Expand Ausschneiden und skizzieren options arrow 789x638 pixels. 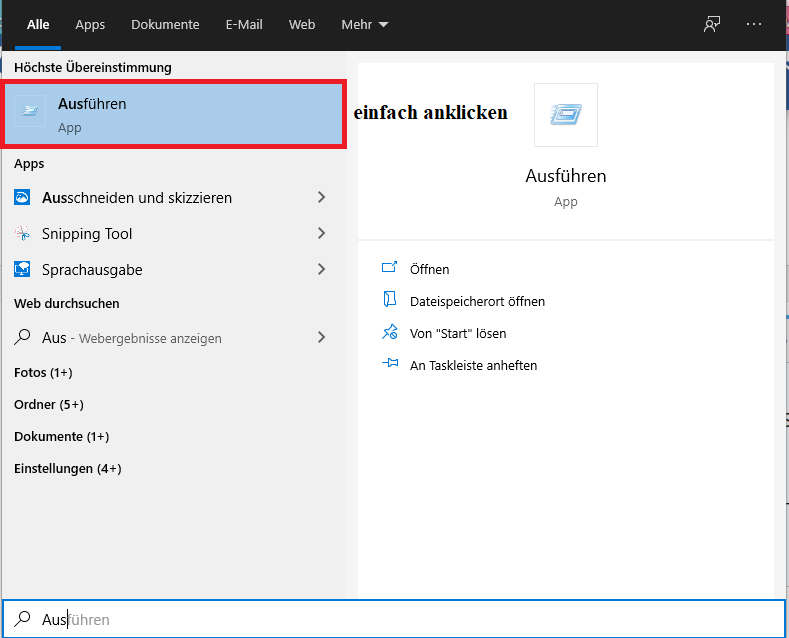coord(321,198)
